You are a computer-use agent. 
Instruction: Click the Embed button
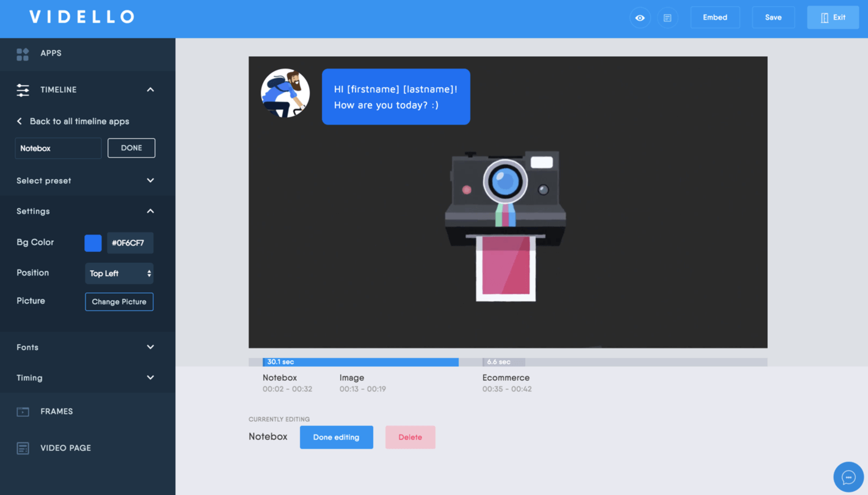coord(715,18)
